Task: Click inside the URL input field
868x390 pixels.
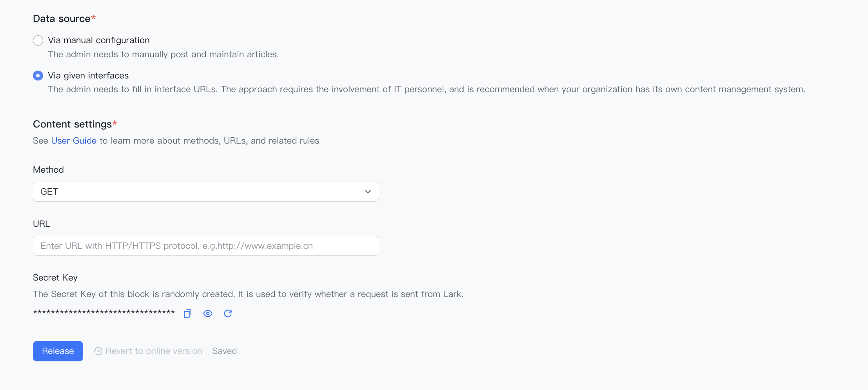Action: [206, 246]
